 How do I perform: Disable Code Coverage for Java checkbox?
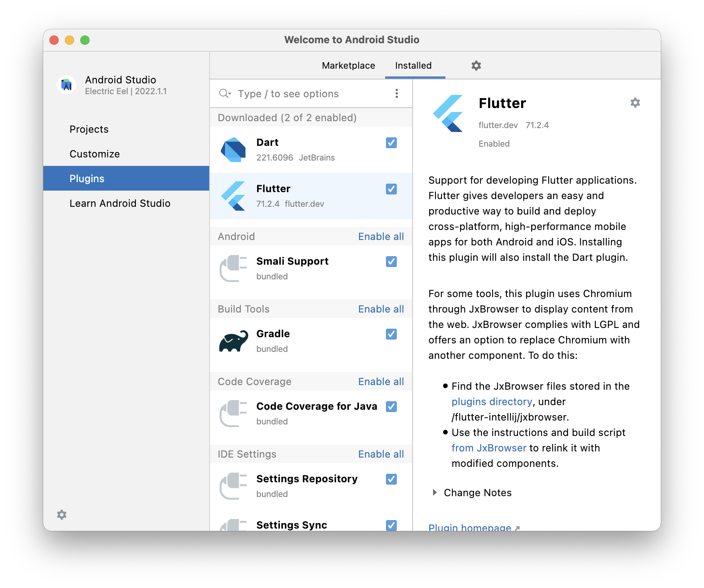[391, 407]
